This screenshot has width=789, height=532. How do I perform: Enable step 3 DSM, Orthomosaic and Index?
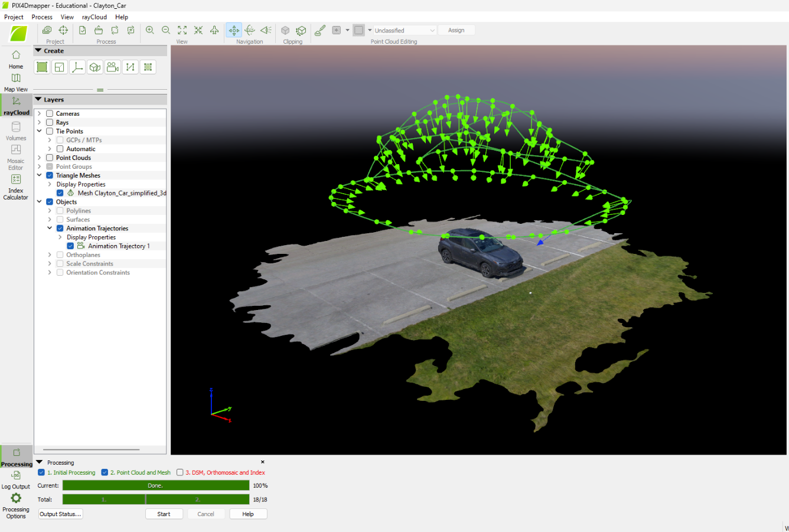(180, 472)
